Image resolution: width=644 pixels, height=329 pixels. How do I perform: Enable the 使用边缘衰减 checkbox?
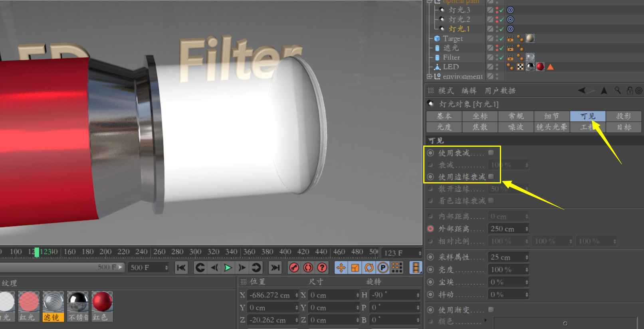pyautogui.click(x=491, y=176)
